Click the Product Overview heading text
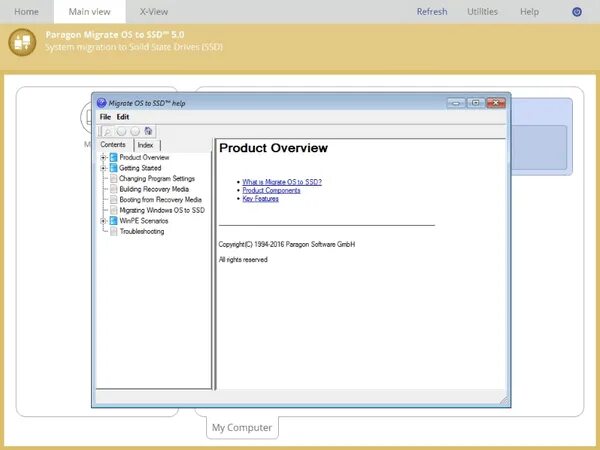 pos(273,148)
